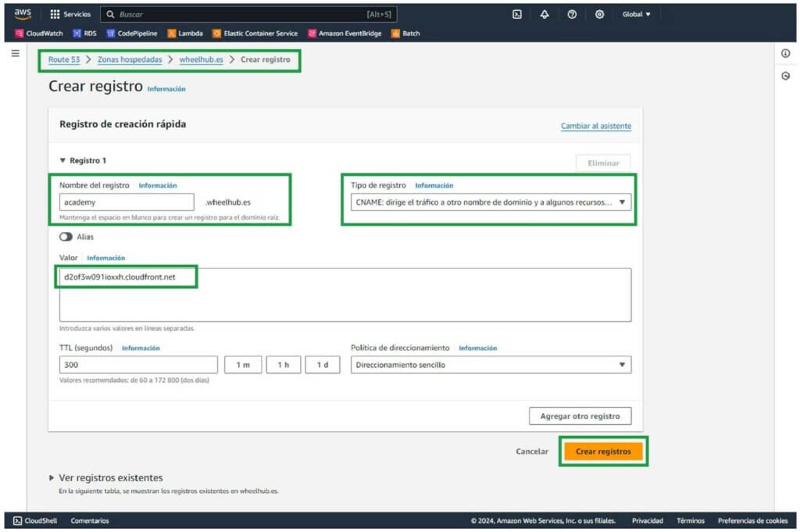
Task: Open the Política de direccionamiento dropdown
Action: [x=491, y=365]
